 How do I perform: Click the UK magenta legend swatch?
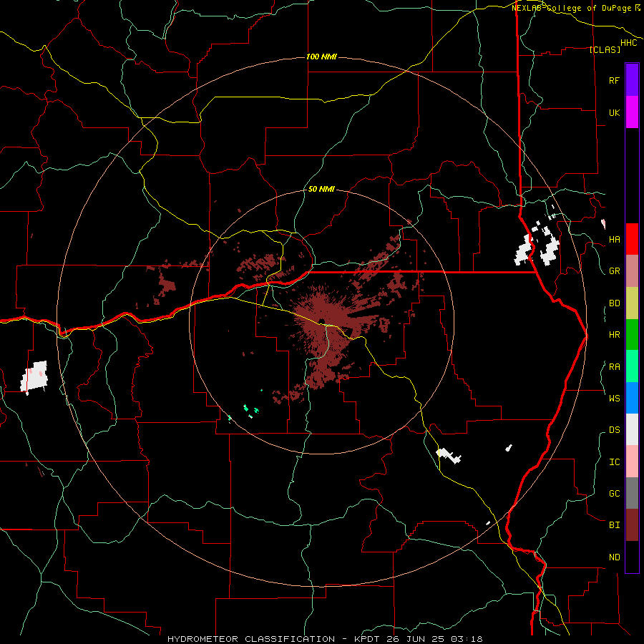(632, 112)
